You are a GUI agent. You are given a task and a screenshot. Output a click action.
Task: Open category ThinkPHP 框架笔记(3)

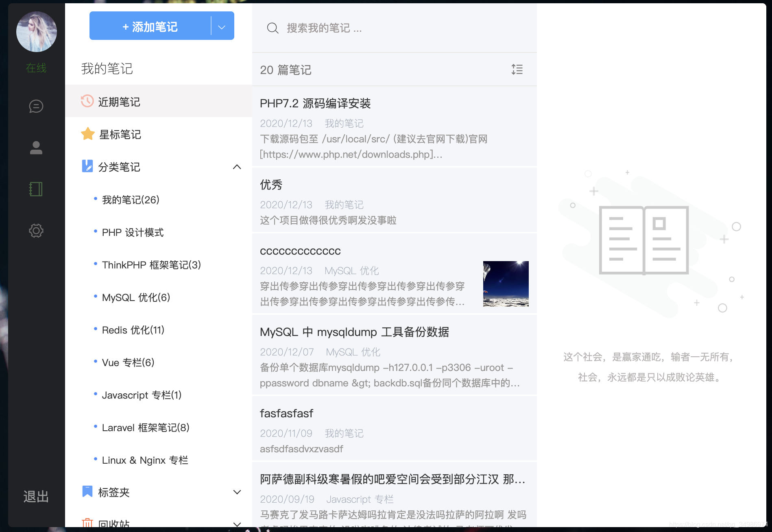pyautogui.click(x=151, y=265)
